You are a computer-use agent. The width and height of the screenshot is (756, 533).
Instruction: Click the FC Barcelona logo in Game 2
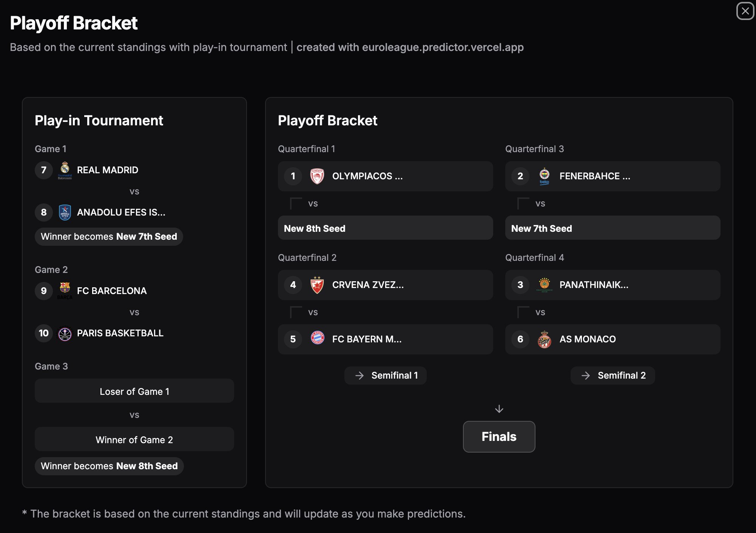[x=65, y=291]
